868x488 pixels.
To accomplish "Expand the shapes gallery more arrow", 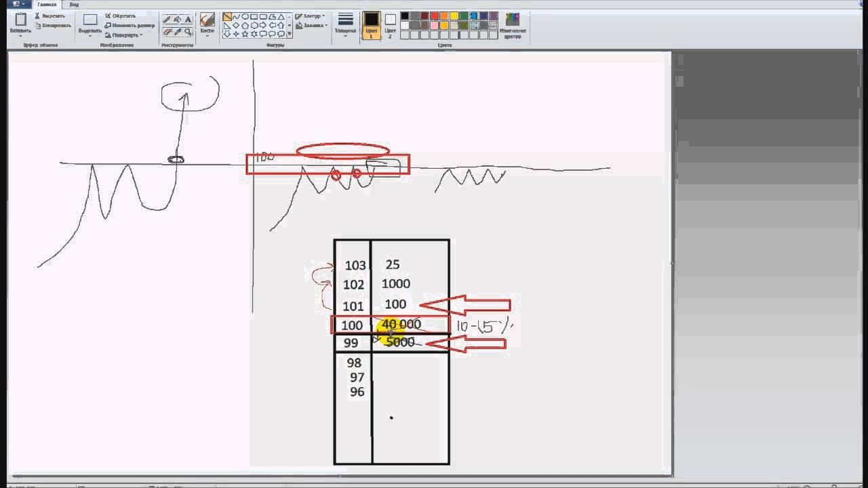I will click(x=290, y=33).
